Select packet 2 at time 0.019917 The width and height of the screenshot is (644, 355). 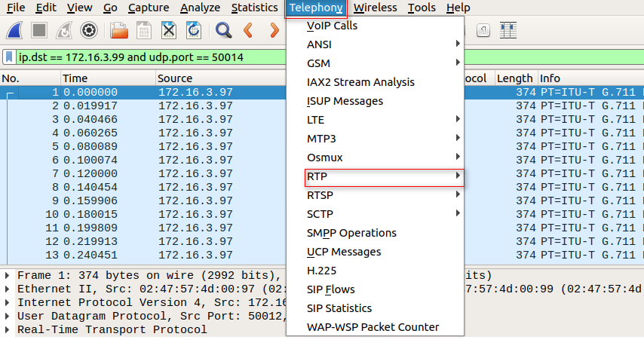pyautogui.click(x=143, y=106)
